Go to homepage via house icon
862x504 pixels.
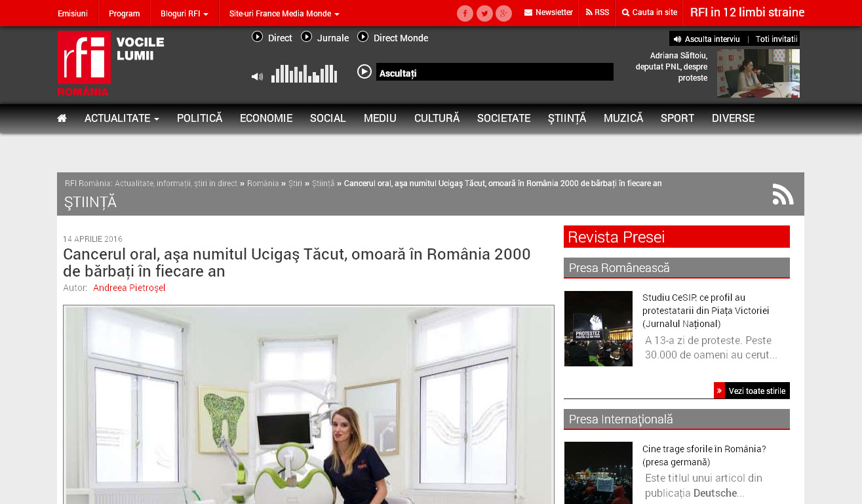click(x=62, y=119)
